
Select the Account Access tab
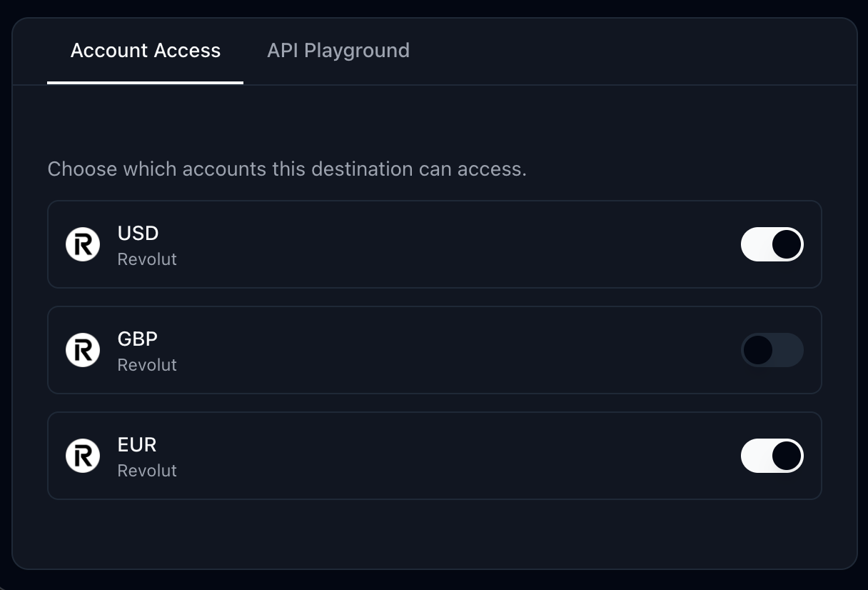pyautogui.click(x=146, y=51)
